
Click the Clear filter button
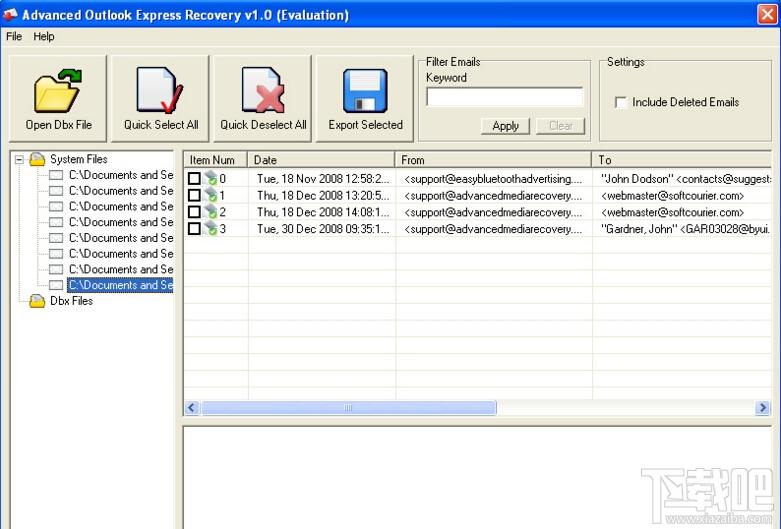tap(561, 126)
